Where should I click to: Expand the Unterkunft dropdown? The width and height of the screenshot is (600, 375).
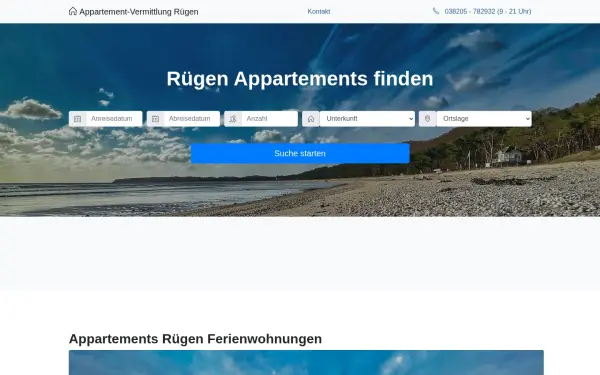pyautogui.click(x=367, y=119)
